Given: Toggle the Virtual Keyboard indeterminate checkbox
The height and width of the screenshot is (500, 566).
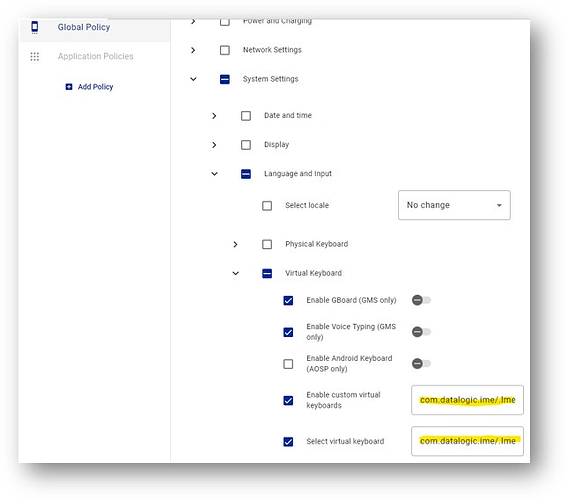Looking at the screenshot, I should [x=267, y=273].
